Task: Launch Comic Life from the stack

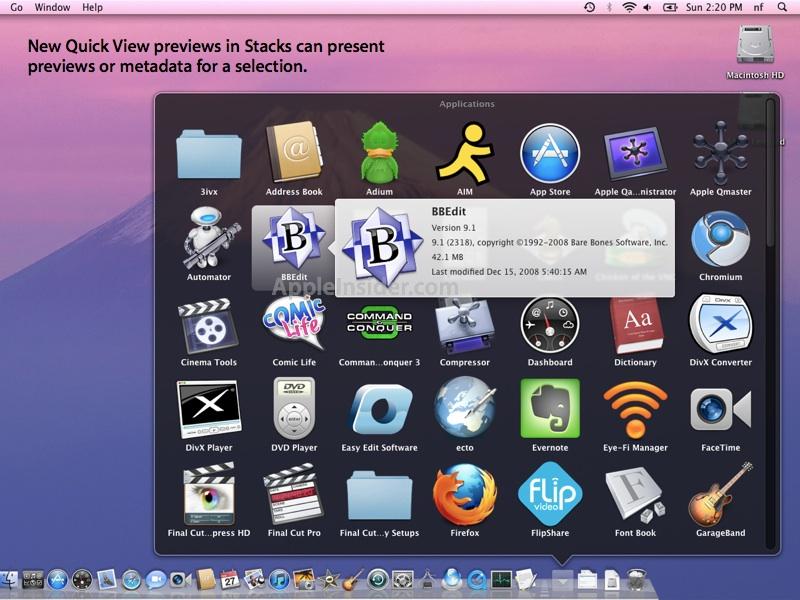Action: 294,322
